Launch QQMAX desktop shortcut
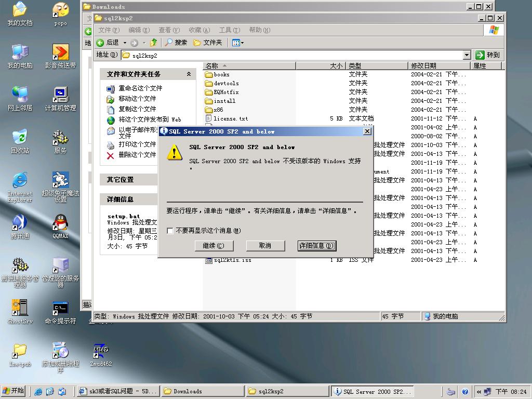 pos(60,227)
